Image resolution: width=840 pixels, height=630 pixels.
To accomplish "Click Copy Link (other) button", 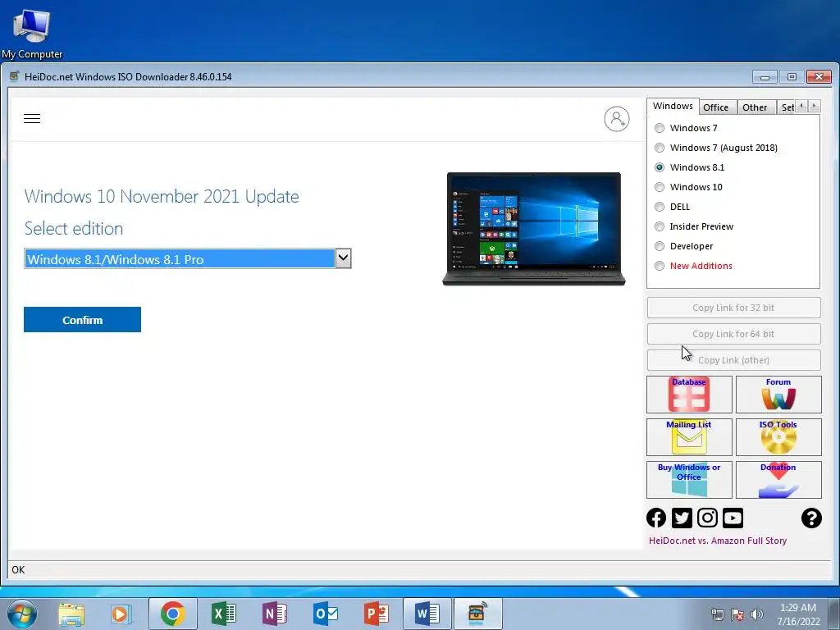I will [733, 360].
